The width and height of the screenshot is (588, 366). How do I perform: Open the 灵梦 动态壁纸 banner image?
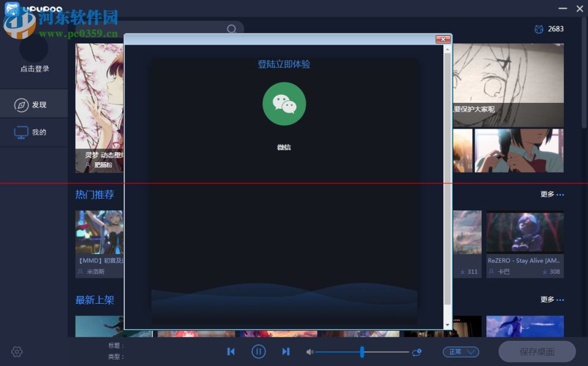99,108
